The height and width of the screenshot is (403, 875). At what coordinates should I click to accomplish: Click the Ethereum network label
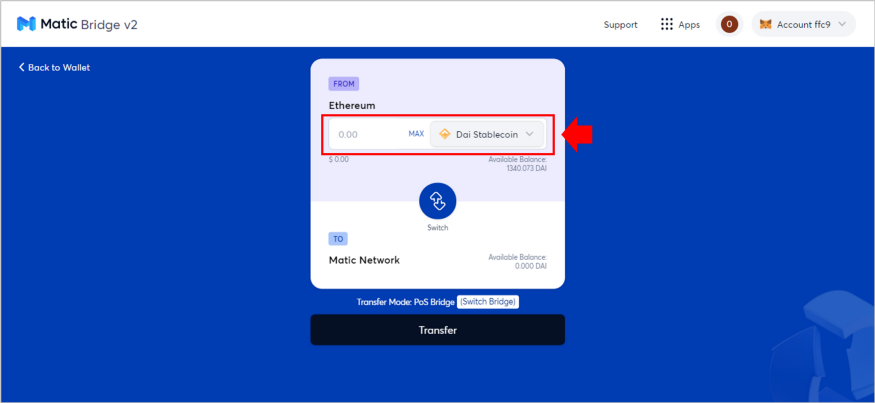(x=352, y=105)
